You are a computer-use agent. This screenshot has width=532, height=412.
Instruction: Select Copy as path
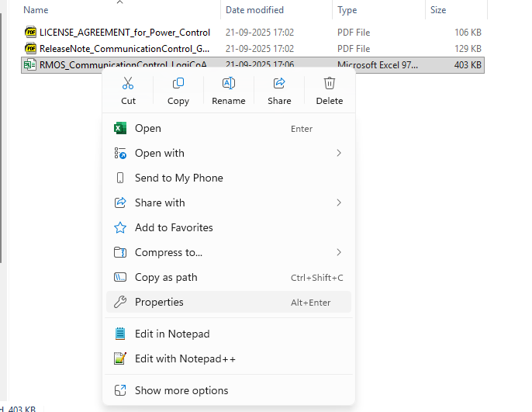coord(166,277)
